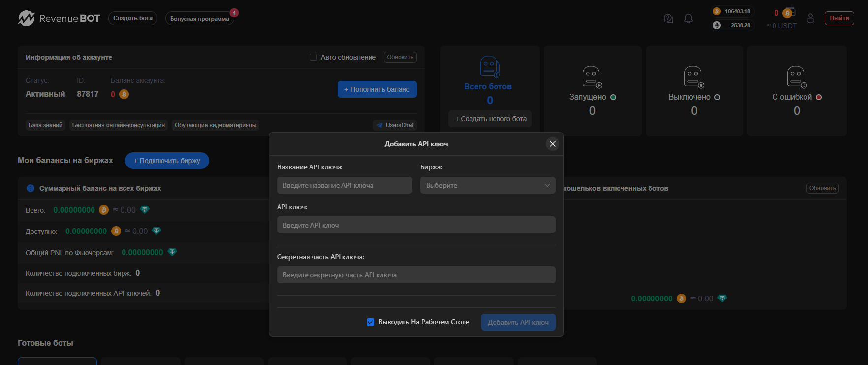Click the Активный status text

(45, 94)
